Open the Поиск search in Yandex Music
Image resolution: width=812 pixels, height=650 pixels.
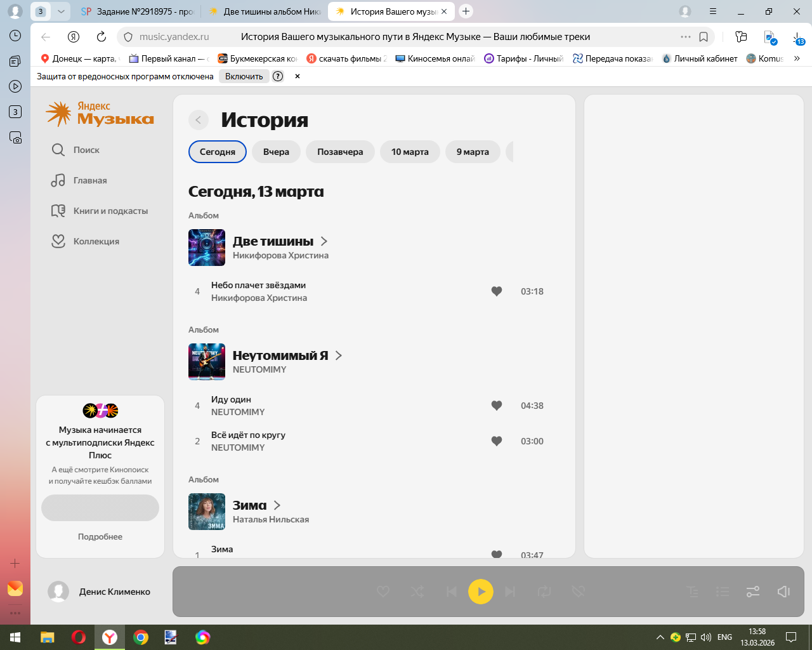(75, 150)
